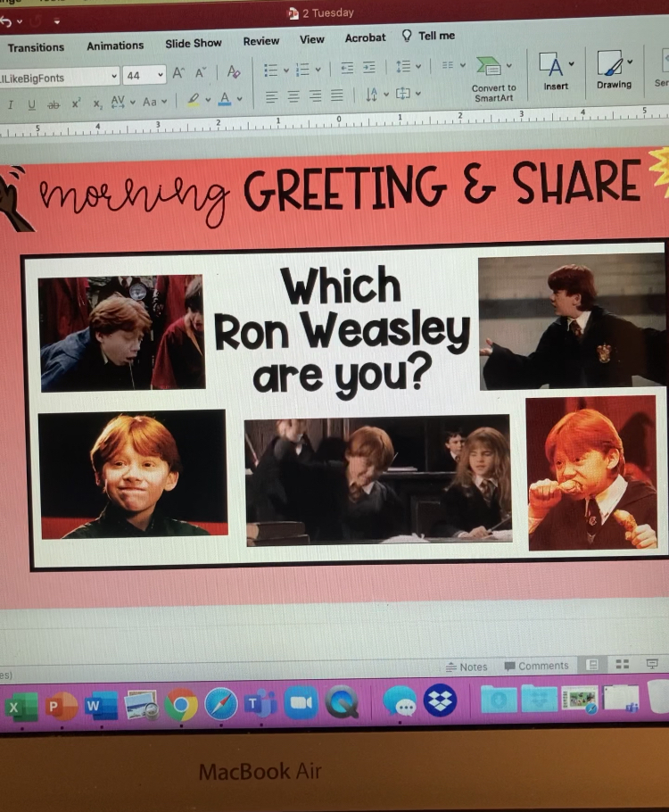Increase font size with the larger A icon

tap(178, 73)
